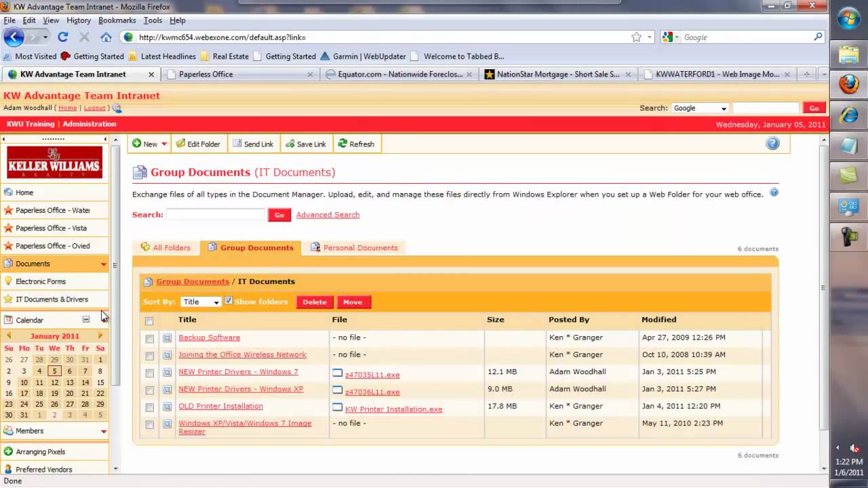Click Firefox icon in Windows taskbar
Image resolution: width=868 pixels, height=488 pixels.
pyautogui.click(x=848, y=84)
